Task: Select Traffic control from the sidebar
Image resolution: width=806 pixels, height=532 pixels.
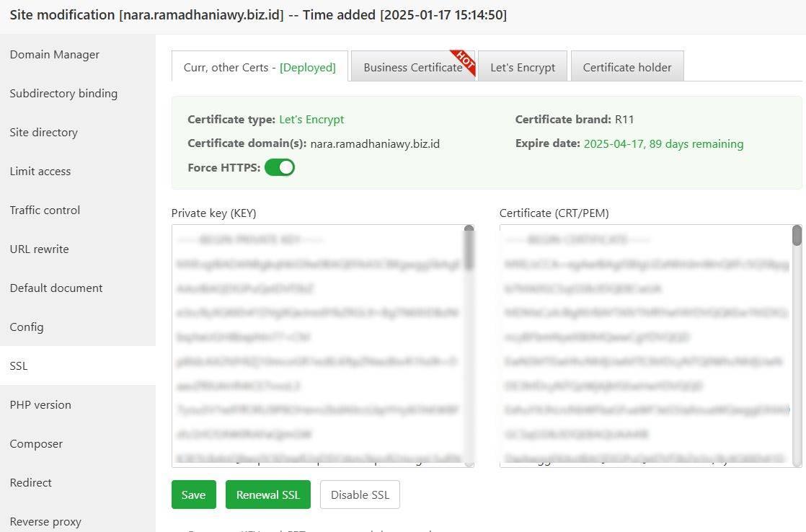Action: pos(45,210)
